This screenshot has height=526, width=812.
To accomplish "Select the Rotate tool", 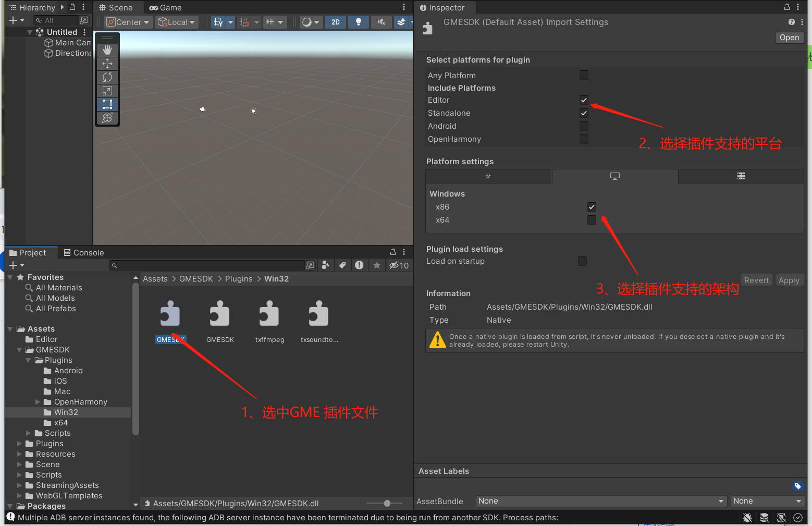I will click(x=107, y=77).
